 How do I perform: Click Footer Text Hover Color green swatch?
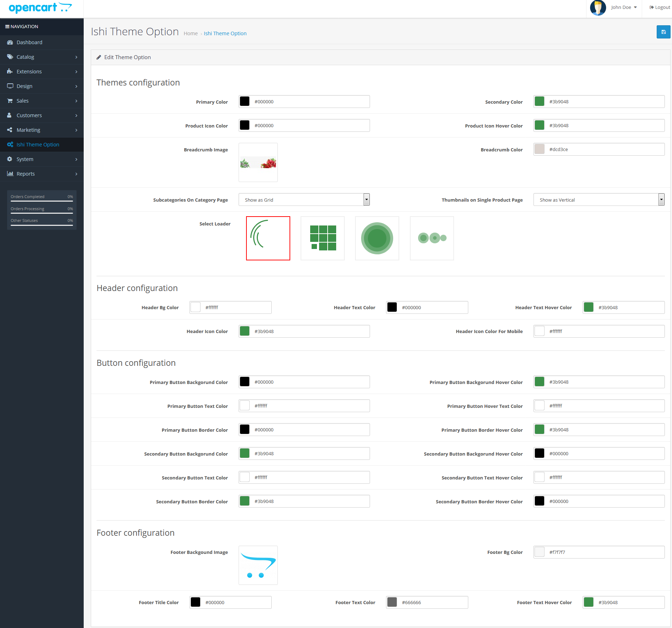[589, 602]
